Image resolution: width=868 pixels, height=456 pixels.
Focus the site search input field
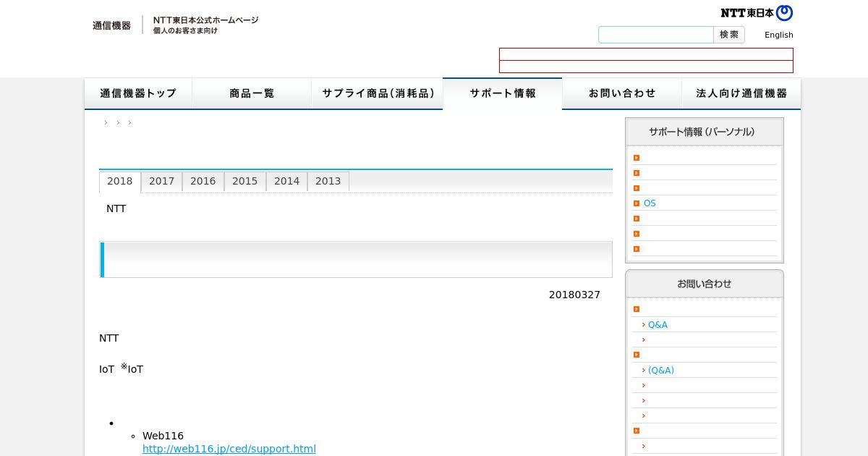pos(656,35)
